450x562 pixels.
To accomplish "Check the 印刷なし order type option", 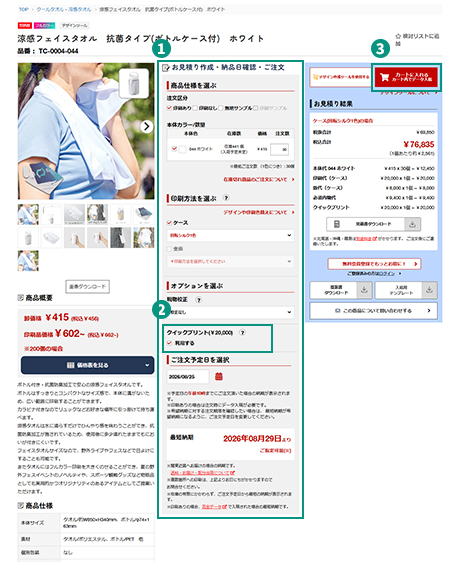I will point(195,108).
